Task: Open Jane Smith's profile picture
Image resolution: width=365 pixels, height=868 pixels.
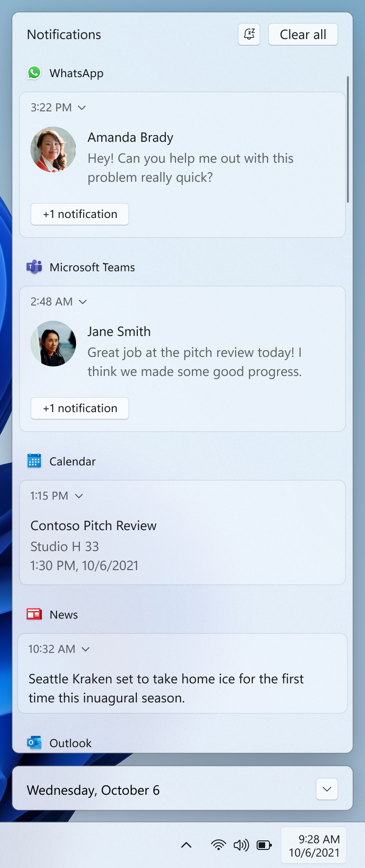Action: click(53, 344)
